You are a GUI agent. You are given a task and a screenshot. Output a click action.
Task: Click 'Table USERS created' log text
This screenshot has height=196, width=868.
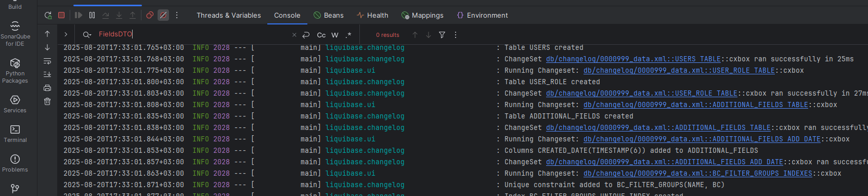[x=544, y=47]
